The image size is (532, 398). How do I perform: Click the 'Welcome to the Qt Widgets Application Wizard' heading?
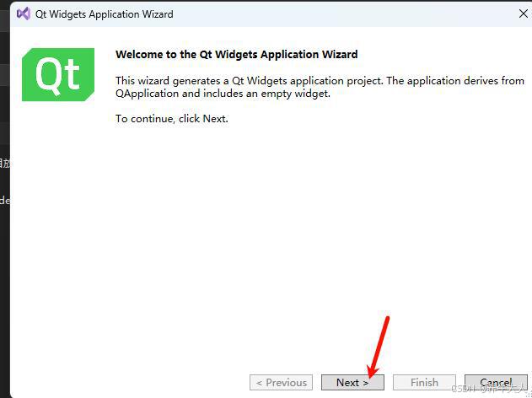pyautogui.click(x=236, y=54)
